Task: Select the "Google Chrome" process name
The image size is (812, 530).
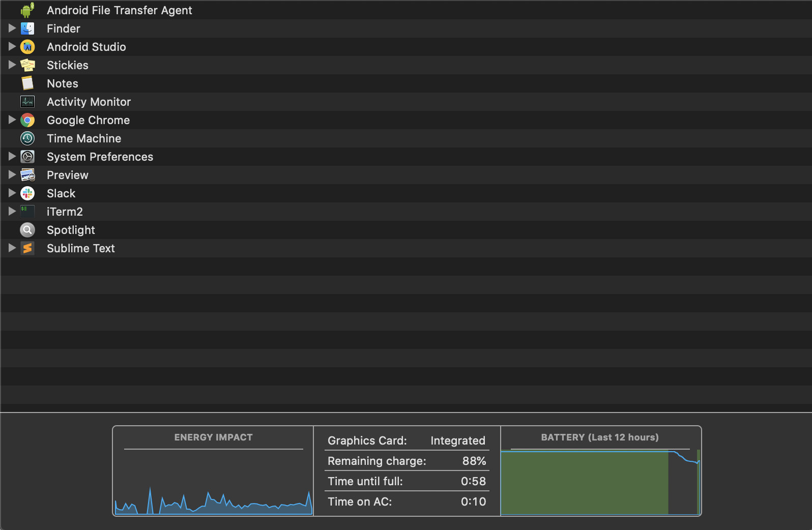Action: 89,120
